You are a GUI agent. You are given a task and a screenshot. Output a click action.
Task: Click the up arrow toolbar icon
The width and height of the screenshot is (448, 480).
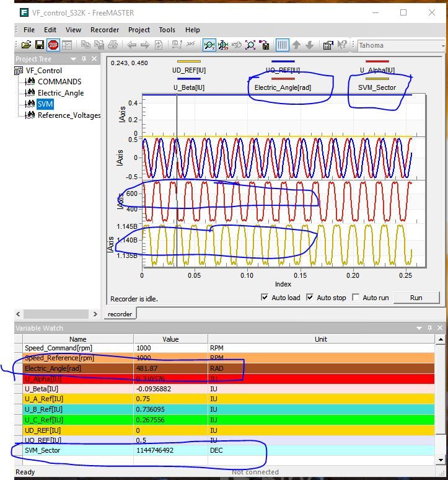click(296, 45)
